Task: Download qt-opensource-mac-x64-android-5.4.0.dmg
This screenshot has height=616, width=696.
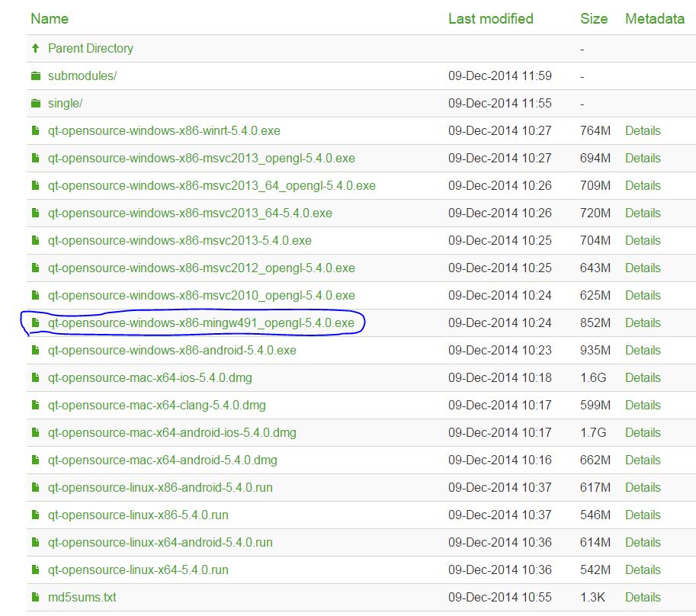Action: (162, 460)
